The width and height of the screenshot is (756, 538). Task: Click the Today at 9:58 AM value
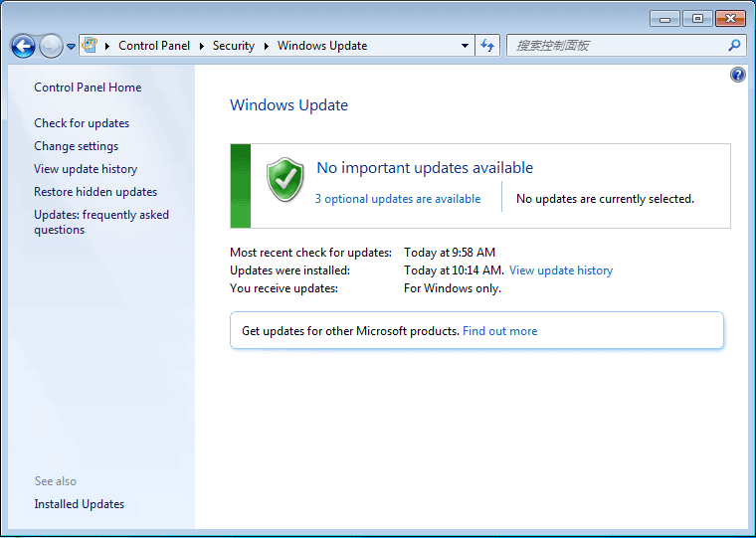tap(450, 253)
